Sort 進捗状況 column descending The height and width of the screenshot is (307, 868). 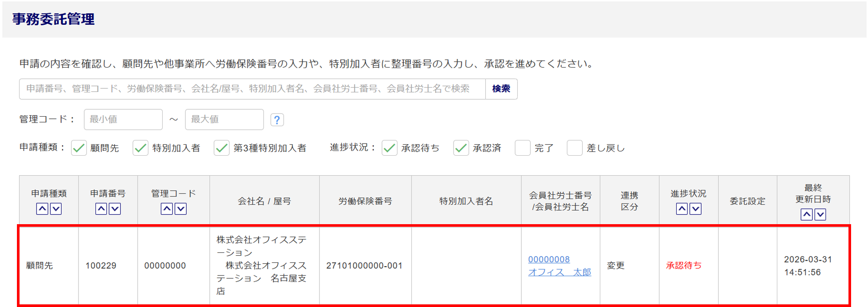point(696,209)
